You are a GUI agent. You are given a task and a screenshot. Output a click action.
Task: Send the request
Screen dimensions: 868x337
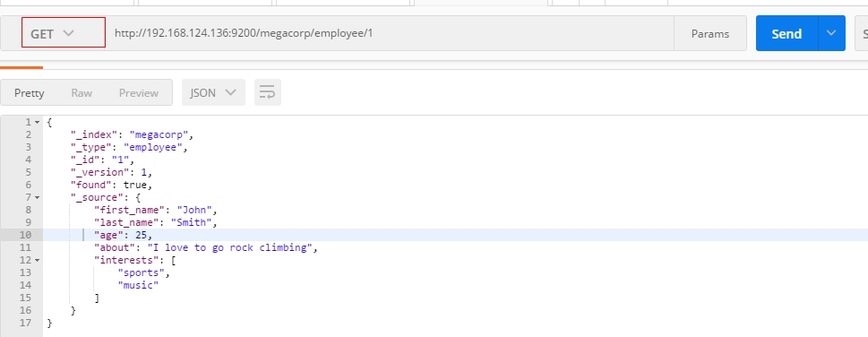(786, 34)
